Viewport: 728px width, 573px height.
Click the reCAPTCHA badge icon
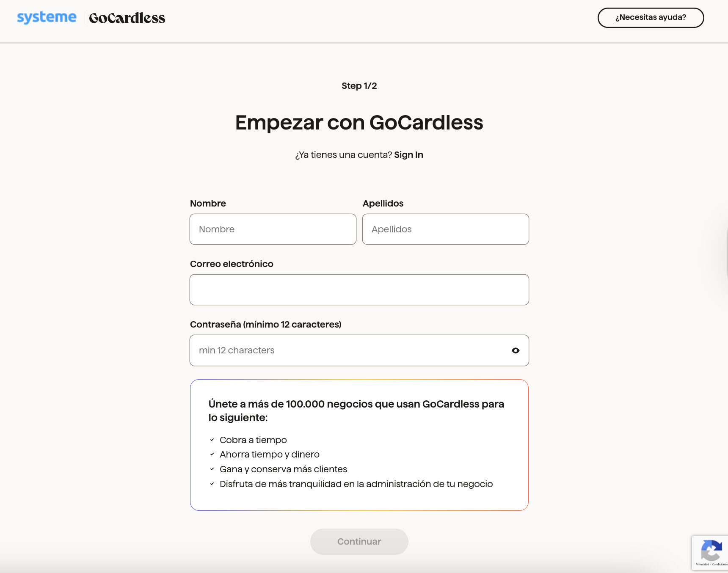[711, 550]
